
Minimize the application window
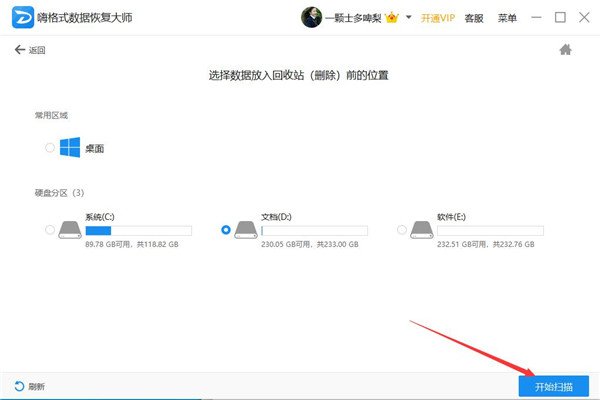click(x=538, y=18)
